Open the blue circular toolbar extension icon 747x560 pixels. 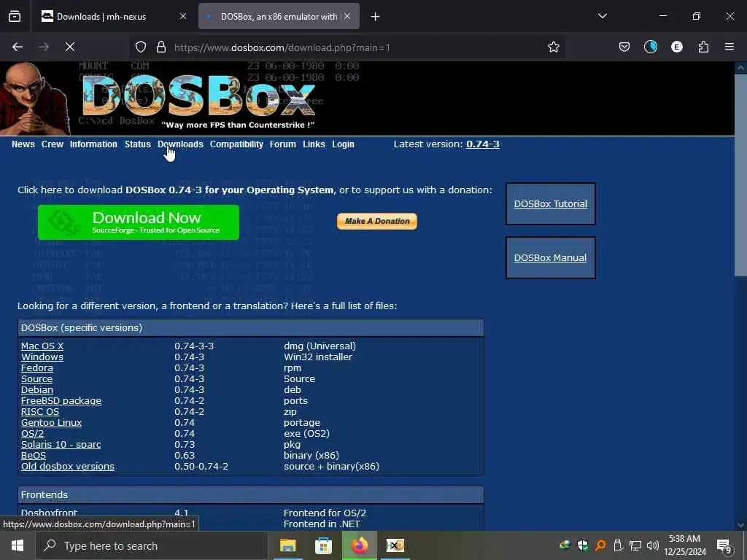(x=650, y=47)
